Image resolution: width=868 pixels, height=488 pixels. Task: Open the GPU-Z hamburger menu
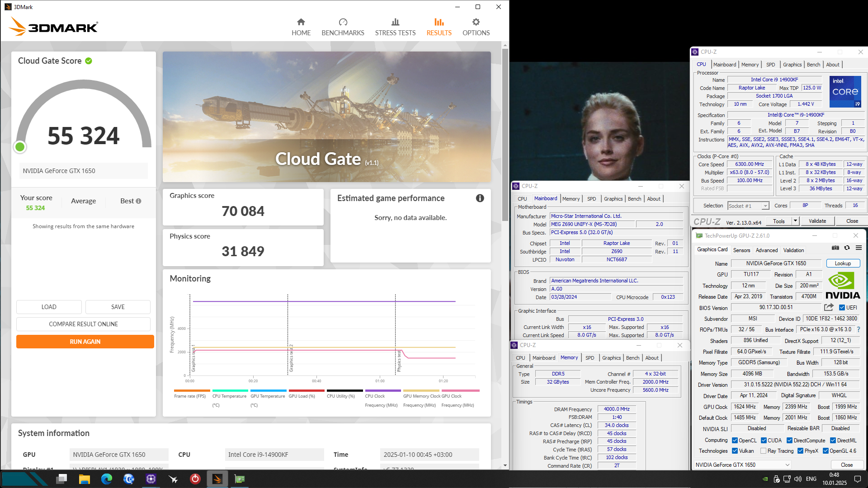(x=859, y=248)
